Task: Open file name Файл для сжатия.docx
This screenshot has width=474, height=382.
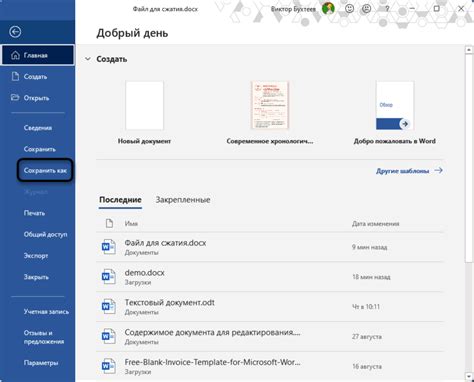Action: click(x=165, y=243)
